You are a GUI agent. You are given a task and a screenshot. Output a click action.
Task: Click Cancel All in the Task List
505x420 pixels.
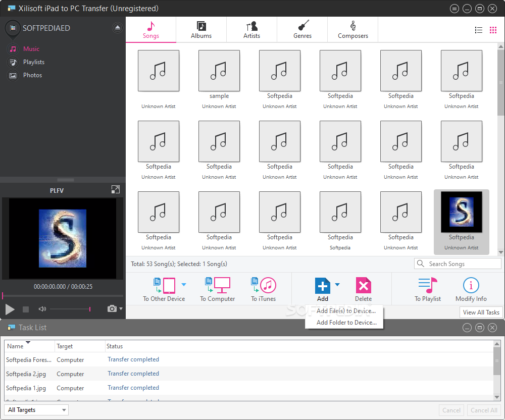coord(484,410)
